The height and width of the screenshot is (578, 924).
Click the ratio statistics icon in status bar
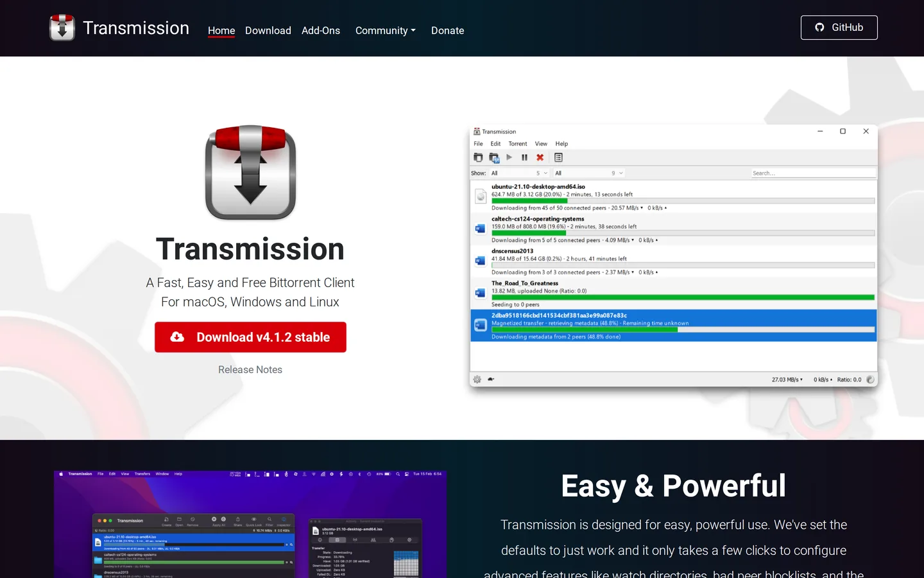[871, 380]
